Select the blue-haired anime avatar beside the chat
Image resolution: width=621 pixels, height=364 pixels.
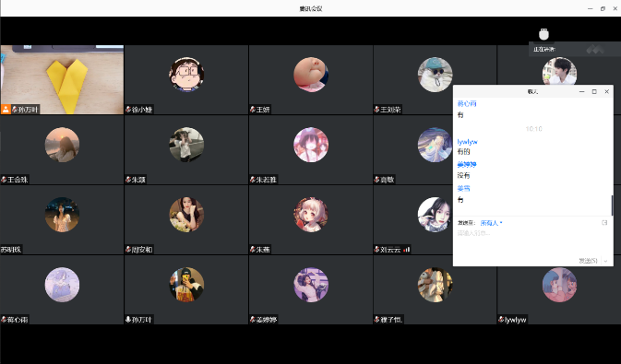coord(436,145)
